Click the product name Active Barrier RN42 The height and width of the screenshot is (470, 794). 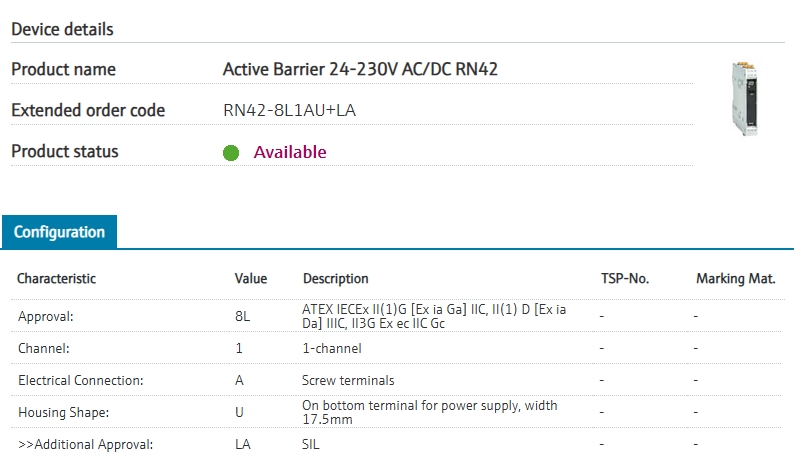click(360, 69)
